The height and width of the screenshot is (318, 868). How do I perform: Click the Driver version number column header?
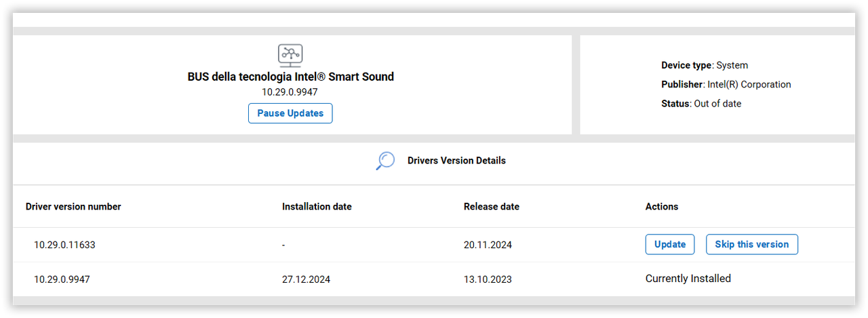coord(73,207)
